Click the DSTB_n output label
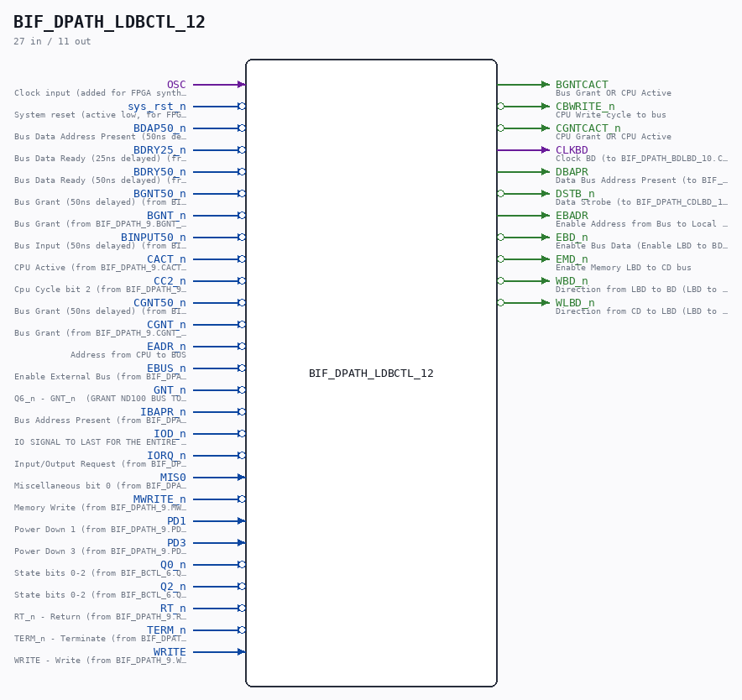This screenshot has height=700, width=742. coord(576,194)
